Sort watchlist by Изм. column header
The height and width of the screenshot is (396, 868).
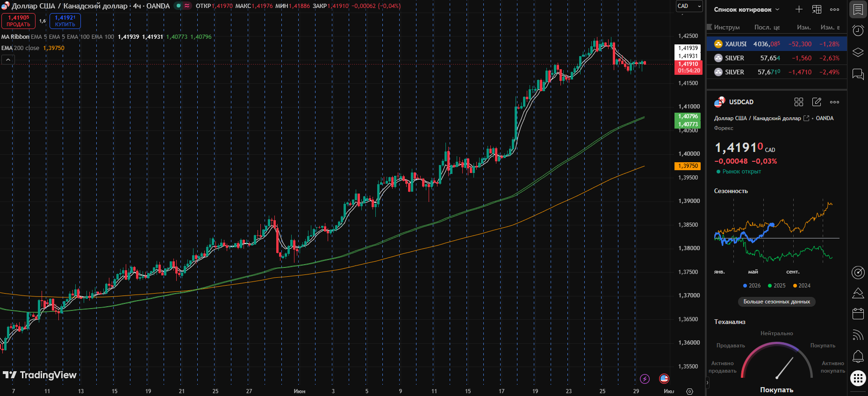(x=803, y=27)
